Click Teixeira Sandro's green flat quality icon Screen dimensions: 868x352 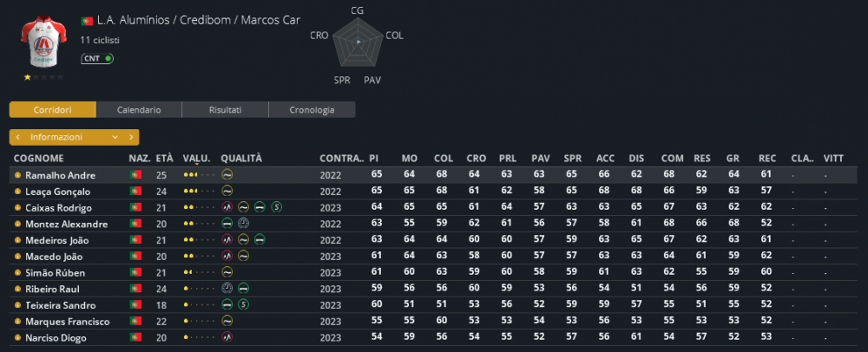tap(227, 305)
